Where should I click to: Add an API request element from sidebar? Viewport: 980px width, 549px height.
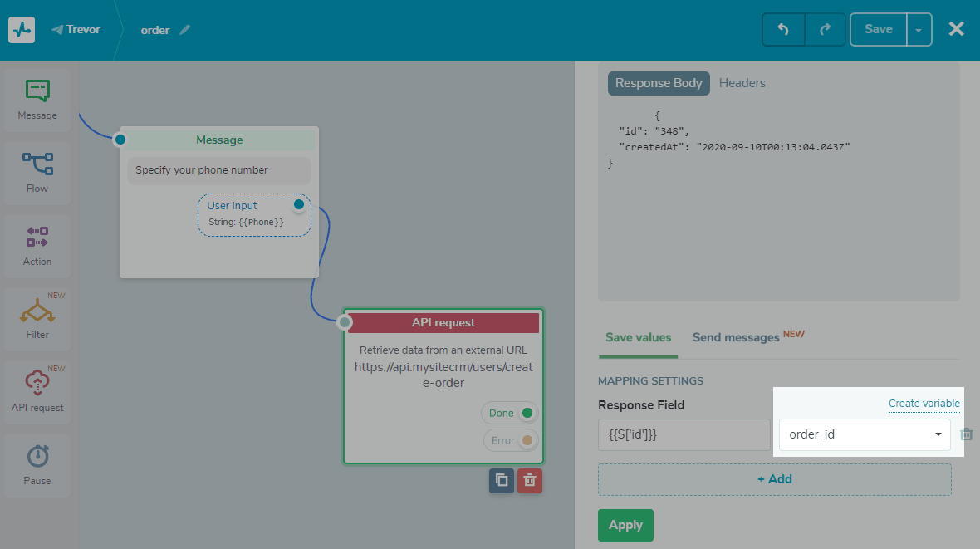coord(37,393)
